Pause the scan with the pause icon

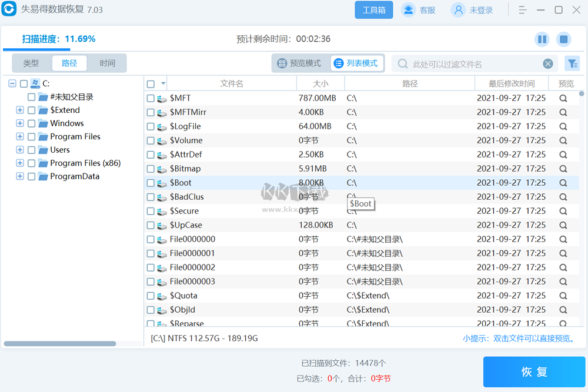point(542,39)
